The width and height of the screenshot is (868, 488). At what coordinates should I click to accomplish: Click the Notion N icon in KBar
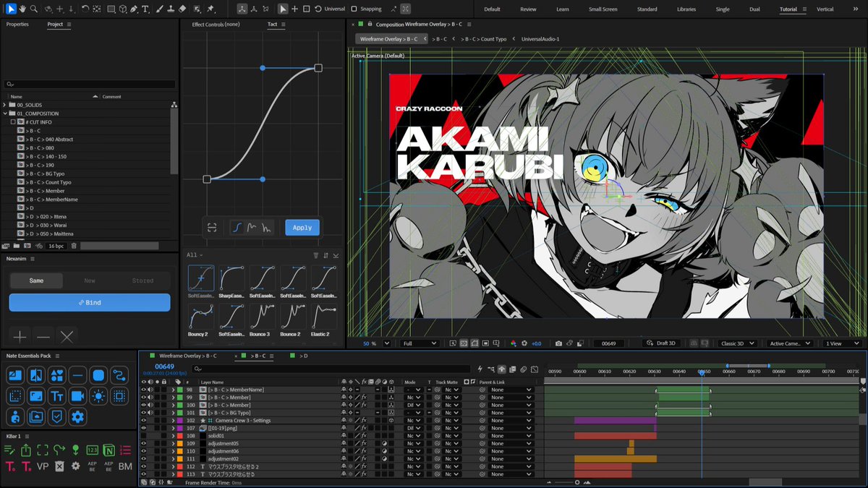[x=109, y=450]
